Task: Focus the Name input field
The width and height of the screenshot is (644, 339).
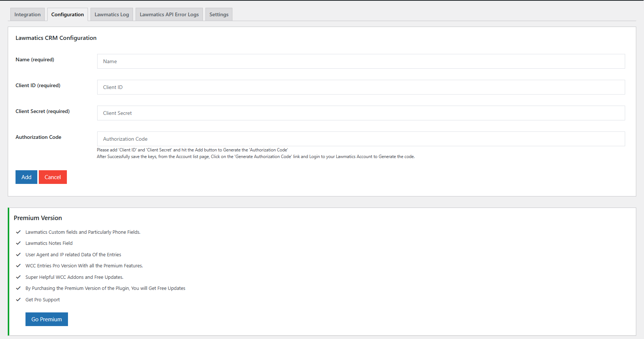Action: click(x=361, y=61)
